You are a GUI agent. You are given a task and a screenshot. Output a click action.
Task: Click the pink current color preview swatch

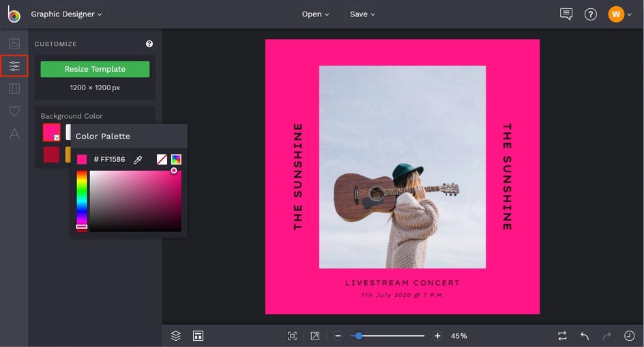click(82, 160)
